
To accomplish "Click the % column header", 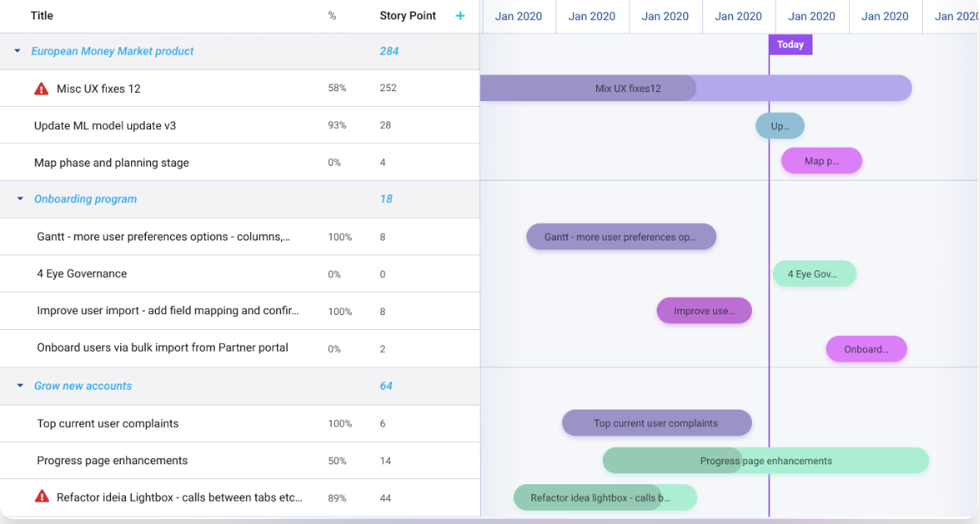I will pyautogui.click(x=332, y=16).
